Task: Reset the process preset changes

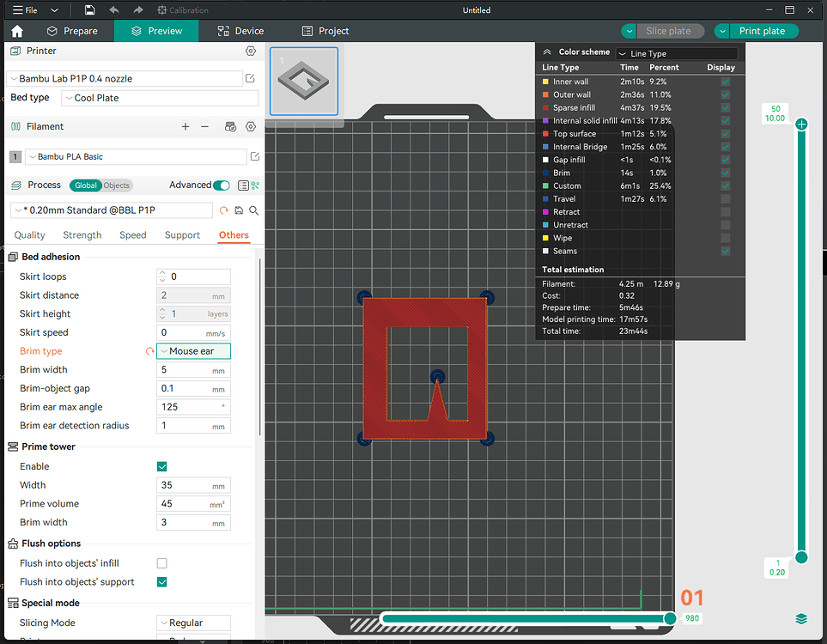Action: coord(223,210)
